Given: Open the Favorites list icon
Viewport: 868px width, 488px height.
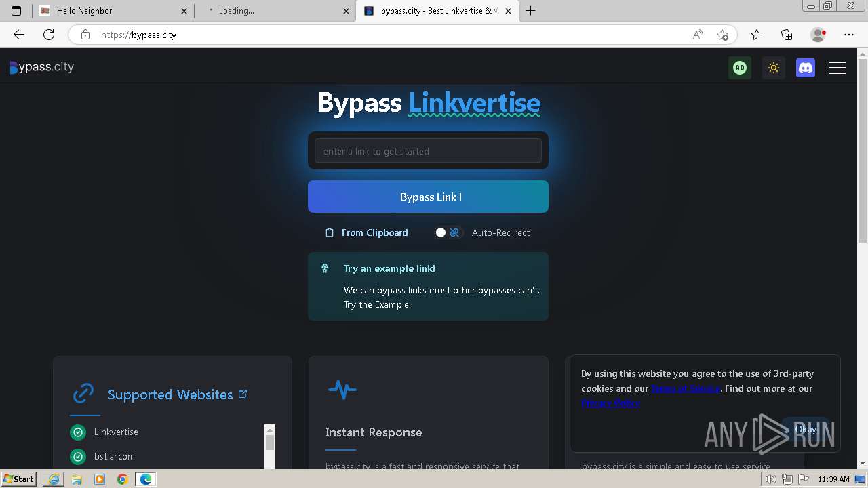Looking at the screenshot, I should [x=757, y=35].
